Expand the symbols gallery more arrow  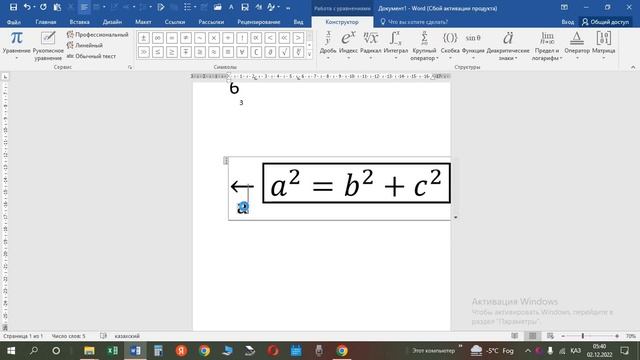tap(309, 54)
